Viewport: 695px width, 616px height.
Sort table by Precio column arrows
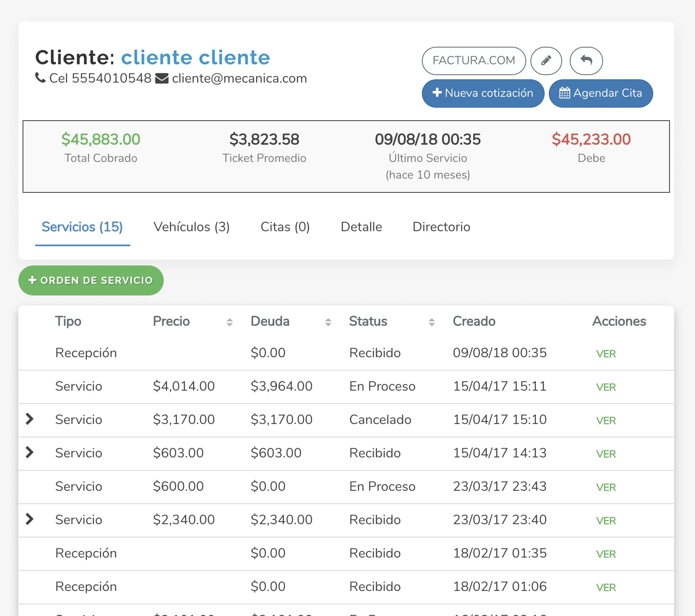(229, 322)
